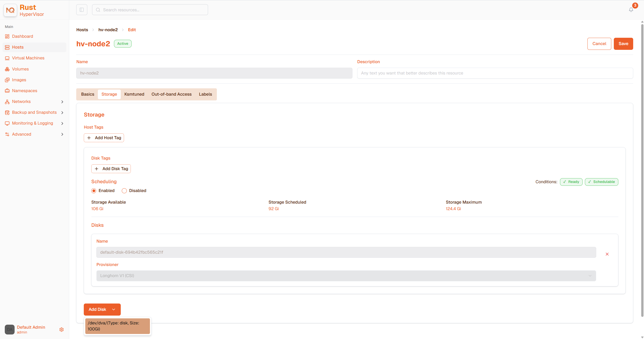Expand the Advanced menu
Image resolution: width=644 pixels, height=339 pixels.
(x=62, y=134)
